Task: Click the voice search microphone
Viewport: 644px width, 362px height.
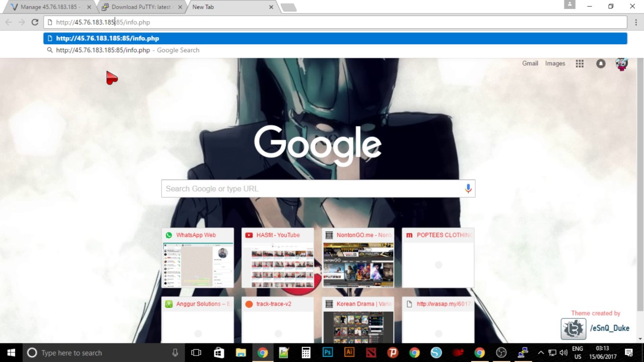Action: (x=468, y=189)
